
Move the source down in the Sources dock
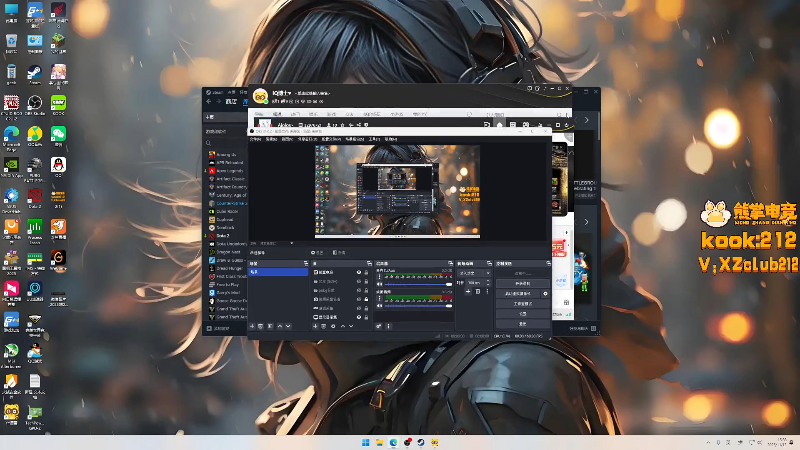[x=351, y=326]
